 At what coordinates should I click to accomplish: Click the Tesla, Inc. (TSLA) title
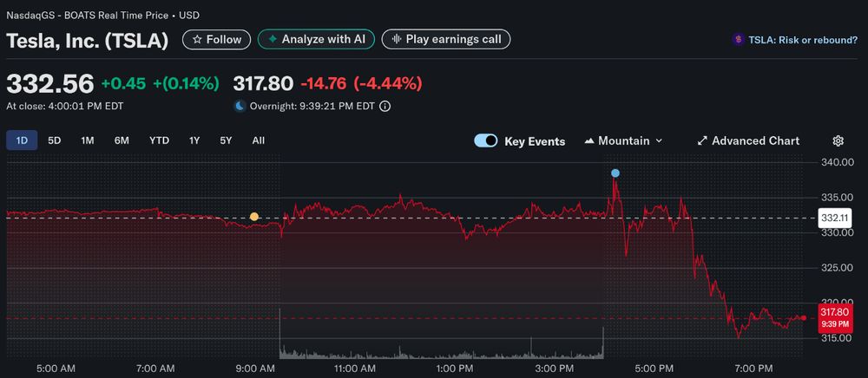pyautogui.click(x=88, y=40)
